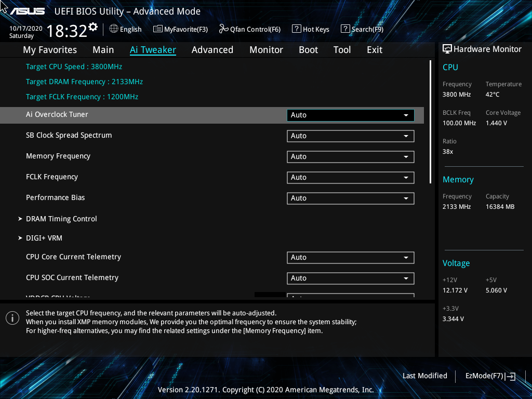
Task: Click the 38x ratio value
Action: pyautogui.click(x=447, y=152)
